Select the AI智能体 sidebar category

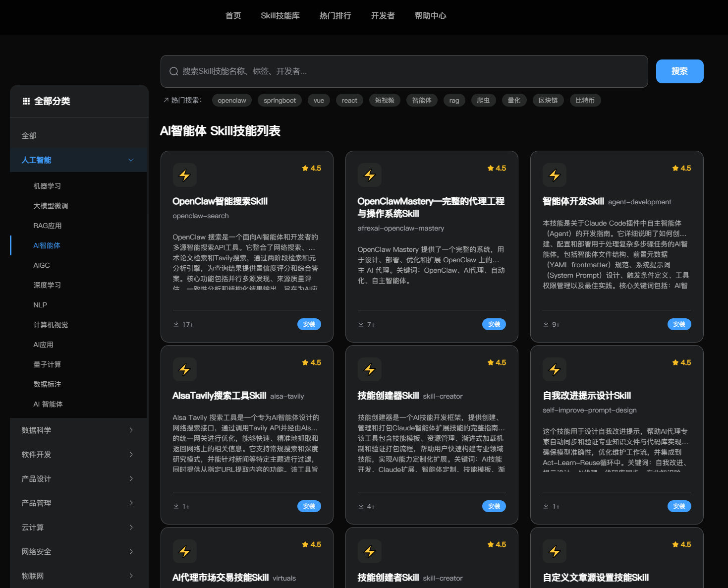(47, 245)
